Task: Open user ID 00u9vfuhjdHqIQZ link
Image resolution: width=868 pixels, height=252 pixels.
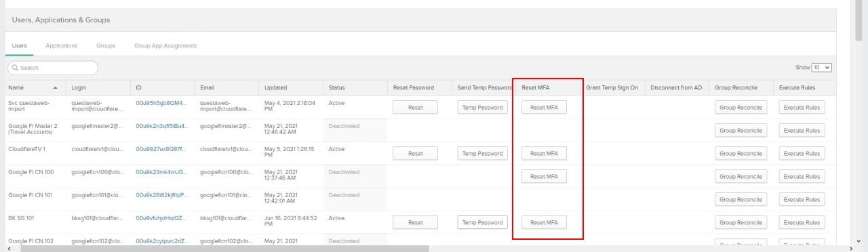Action: pos(161,218)
